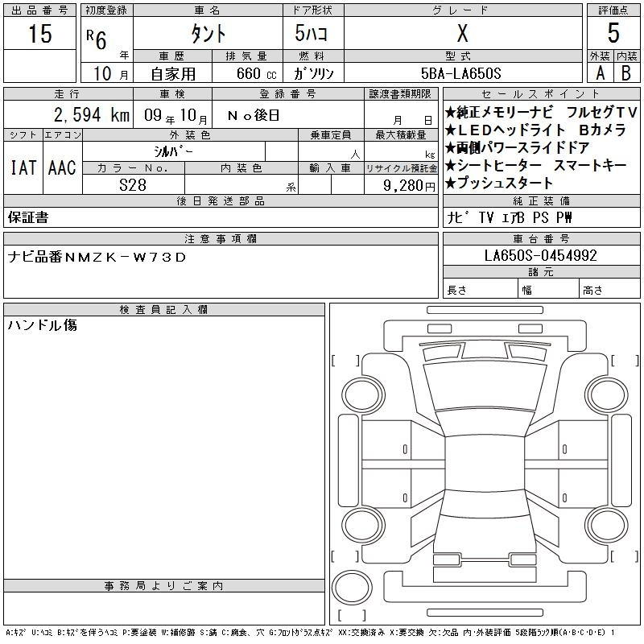The width and height of the screenshot is (644, 644).
Task: Click the シルバー exterior color field
Action: 173,151
